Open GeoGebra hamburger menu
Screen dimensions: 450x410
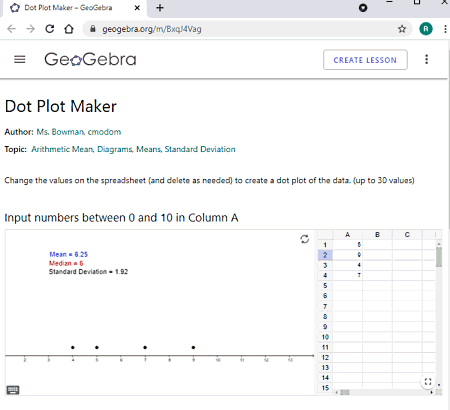(x=20, y=59)
